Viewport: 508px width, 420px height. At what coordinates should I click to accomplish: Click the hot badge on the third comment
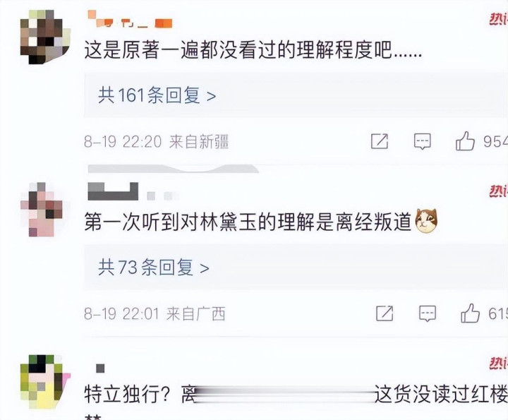[498, 364]
